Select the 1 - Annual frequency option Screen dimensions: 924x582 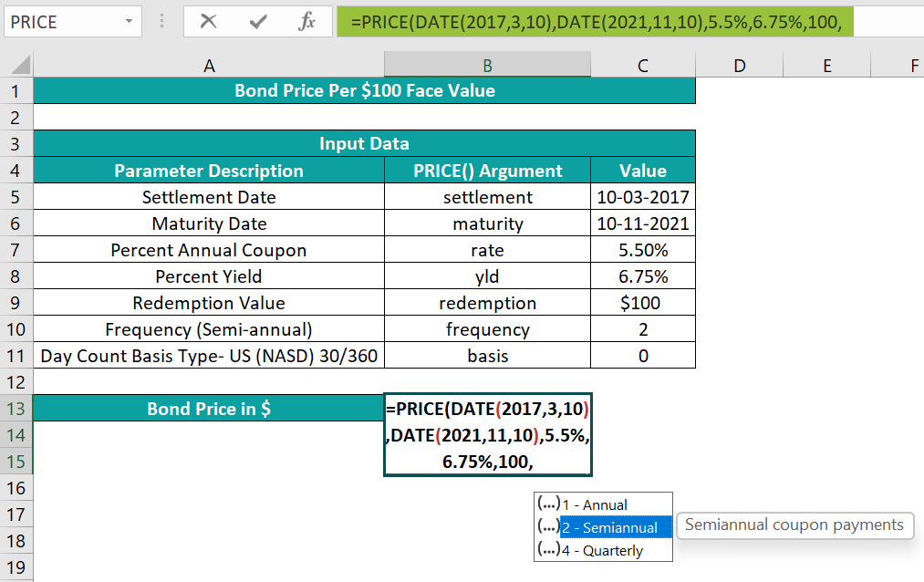pos(603,504)
